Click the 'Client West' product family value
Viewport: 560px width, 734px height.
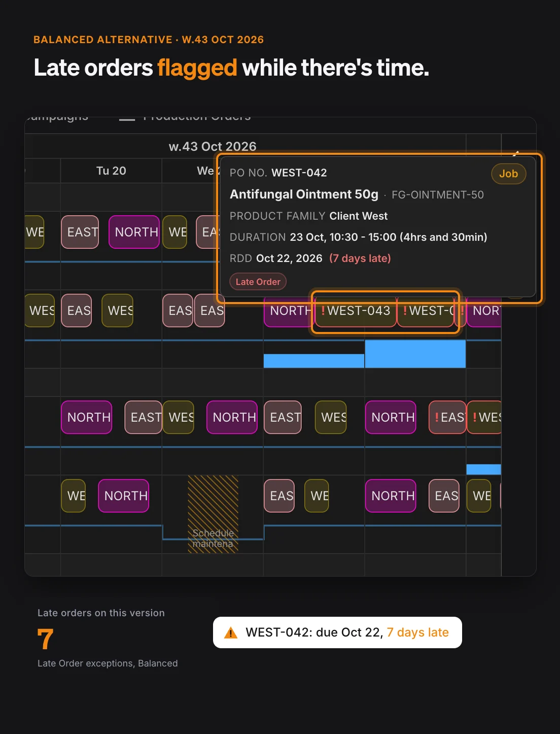pos(358,216)
